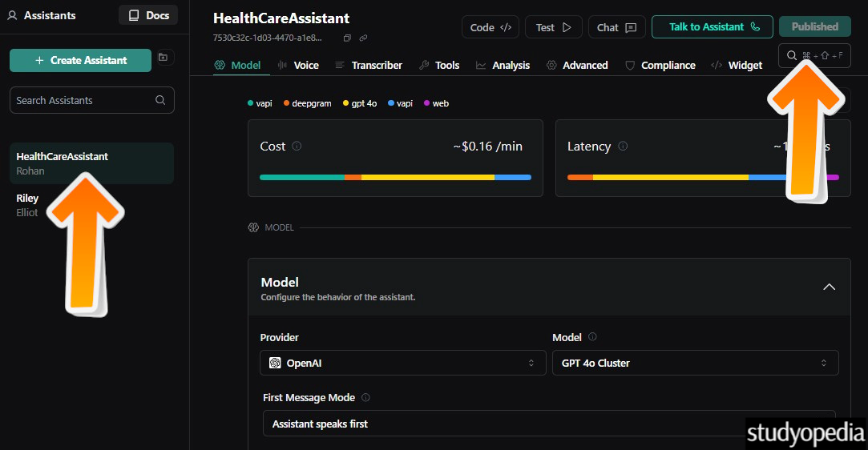868x450 pixels.
Task: Click the search shortcut magnifier icon
Action: 792,55
